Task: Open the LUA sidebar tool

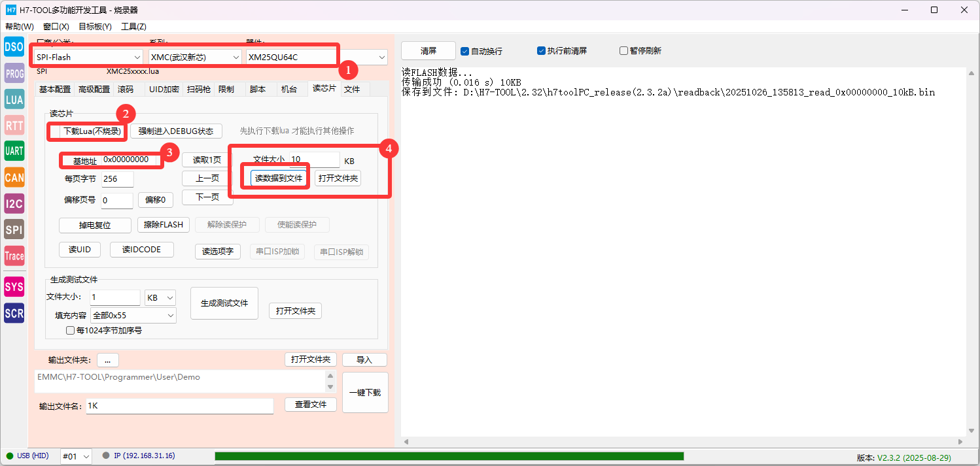Action: coord(14,99)
